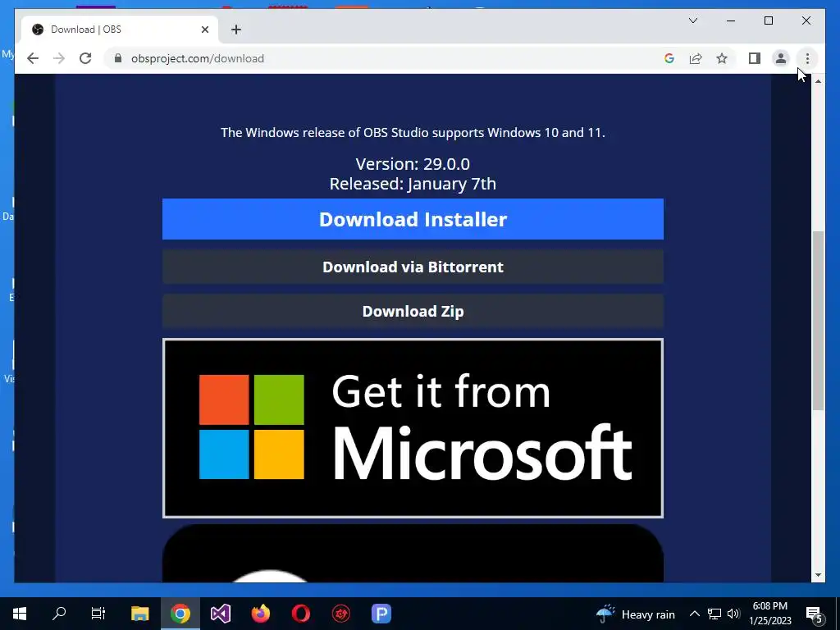Click the scrollbar down arrow
This screenshot has height=630, width=840.
click(818, 575)
